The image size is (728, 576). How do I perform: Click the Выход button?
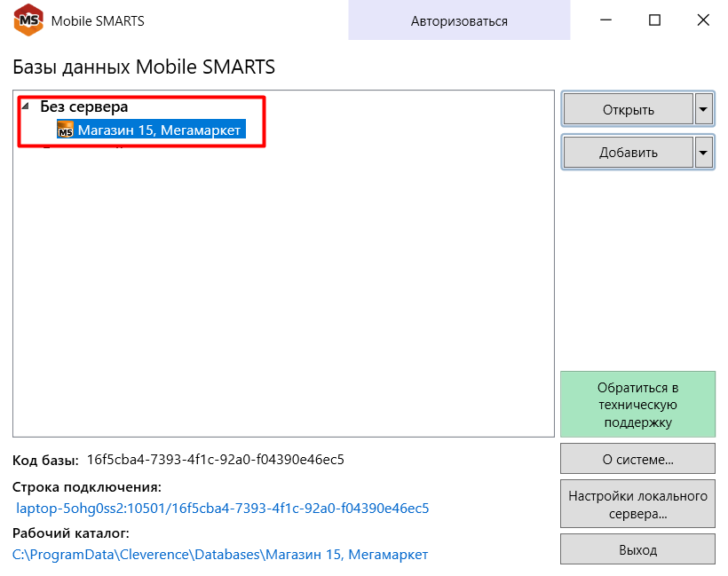[x=637, y=549]
